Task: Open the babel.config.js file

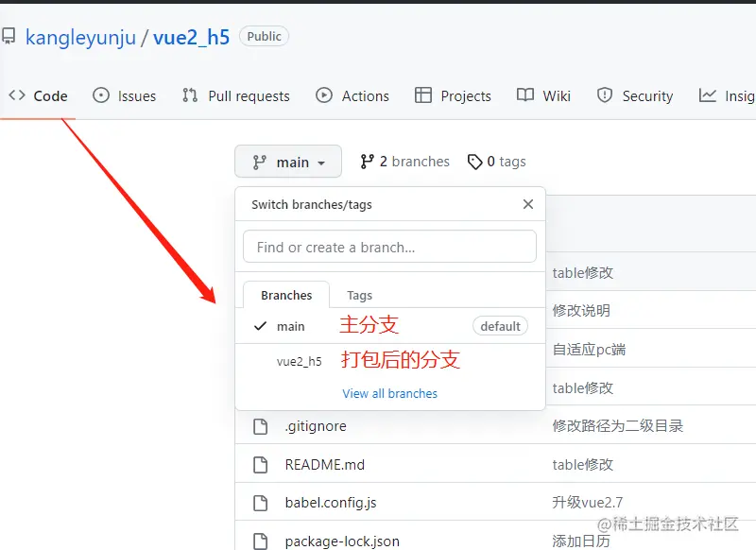Action: point(330,503)
